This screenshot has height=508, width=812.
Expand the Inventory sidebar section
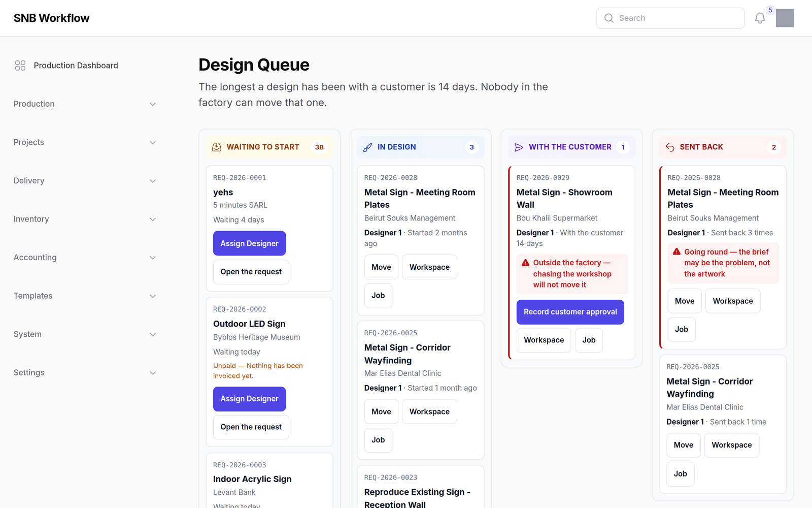click(85, 219)
